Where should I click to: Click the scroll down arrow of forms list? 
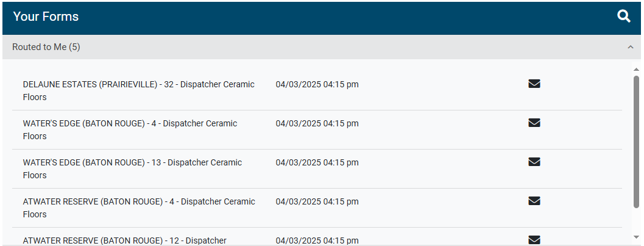[637, 237]
